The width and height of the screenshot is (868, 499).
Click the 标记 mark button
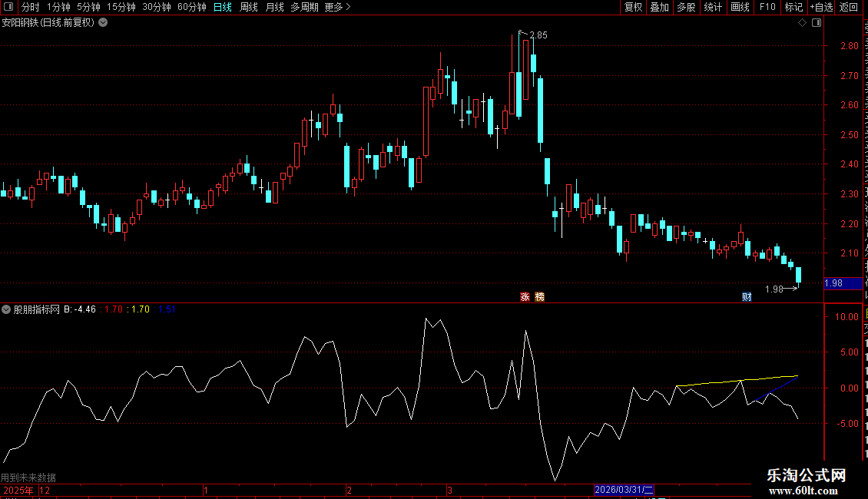click(x=793, y=7)
